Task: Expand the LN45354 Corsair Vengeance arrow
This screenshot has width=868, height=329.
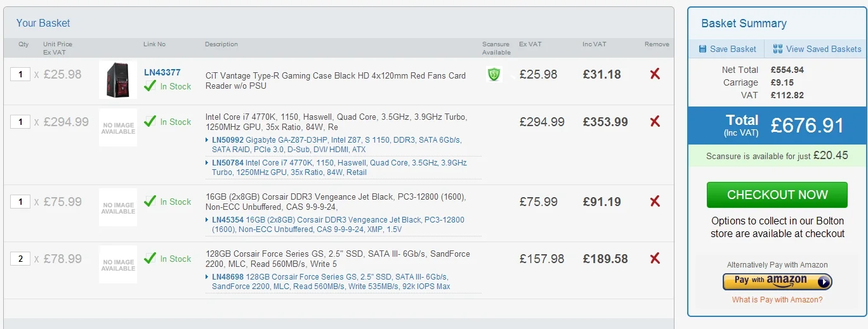Action: pos(207,220)
